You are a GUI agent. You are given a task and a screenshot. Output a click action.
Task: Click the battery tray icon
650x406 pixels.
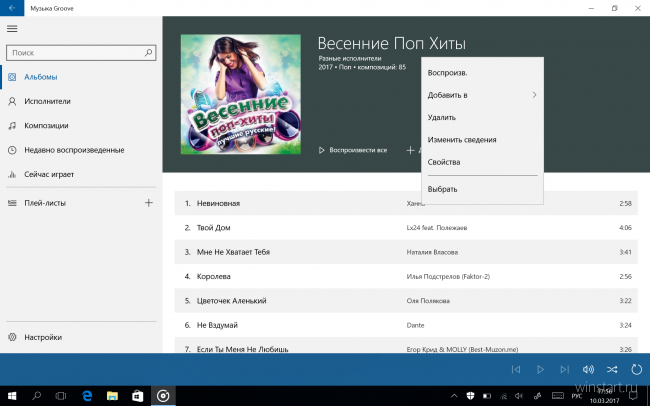[487, 396]
